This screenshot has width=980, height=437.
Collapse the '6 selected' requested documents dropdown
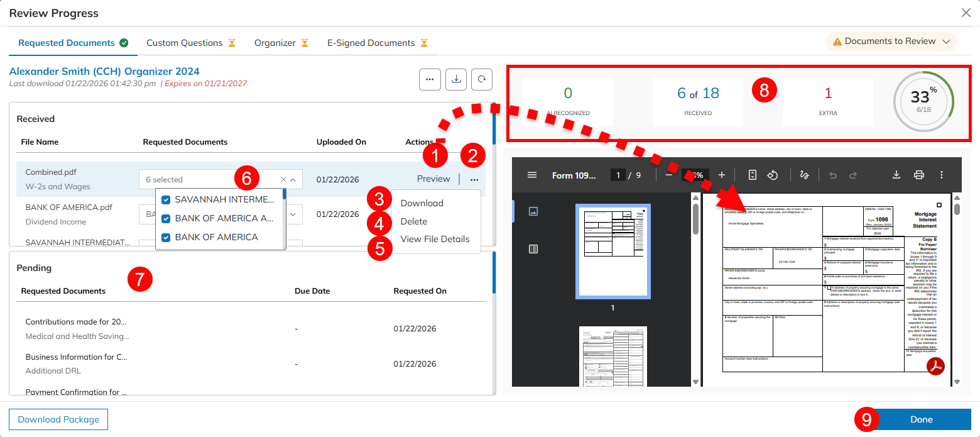293,180
